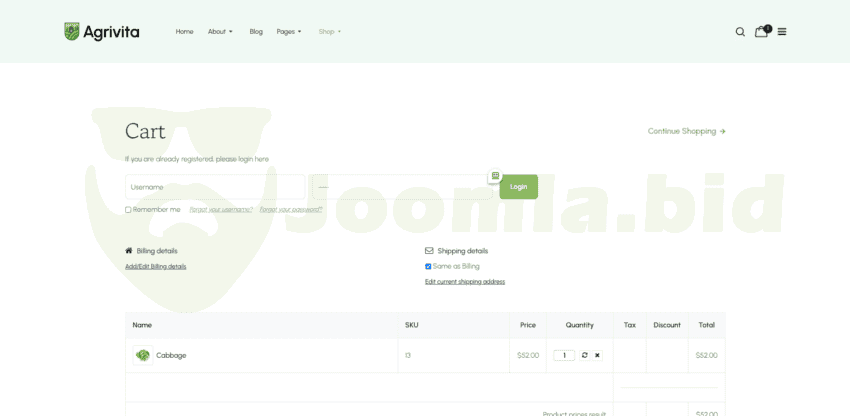Remove Cabbage with the X icon

point(597,355)
